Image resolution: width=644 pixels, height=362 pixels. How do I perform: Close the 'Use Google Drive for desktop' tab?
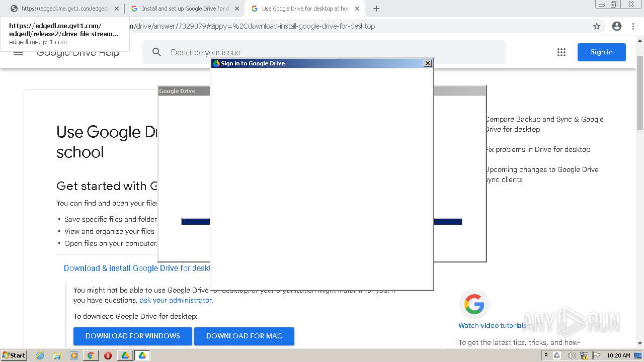tap(357, 9)
